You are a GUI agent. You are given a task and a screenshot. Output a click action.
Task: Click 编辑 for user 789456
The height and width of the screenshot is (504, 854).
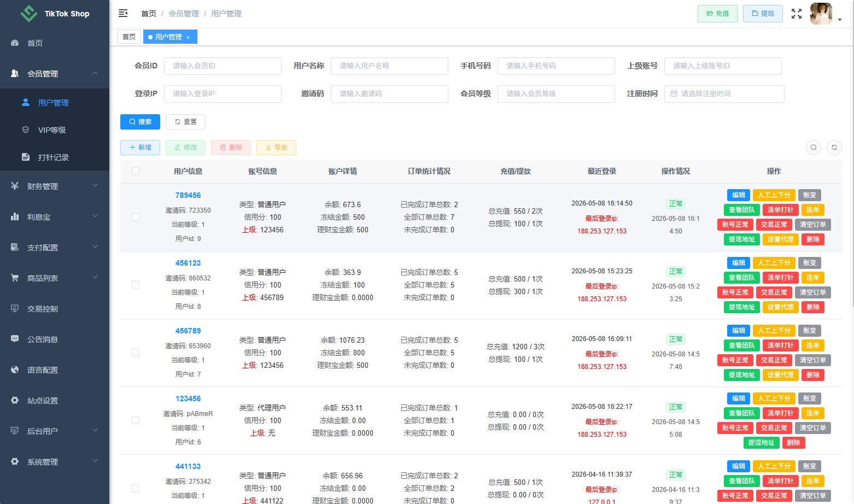tap(739, 195)
